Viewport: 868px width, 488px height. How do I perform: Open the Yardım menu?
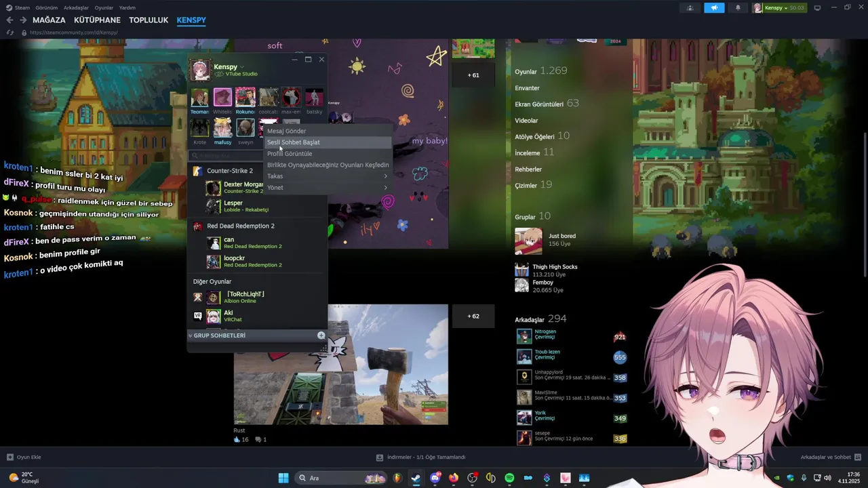tap(127, 8)
